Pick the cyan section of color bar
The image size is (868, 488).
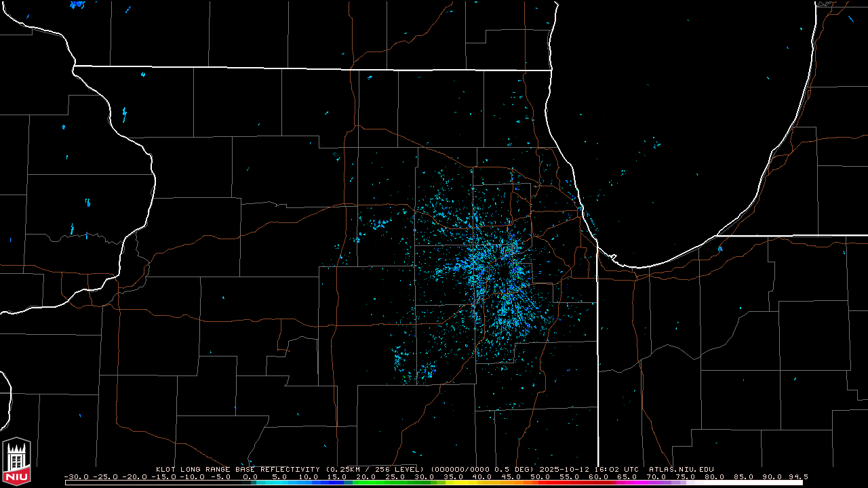281,483
